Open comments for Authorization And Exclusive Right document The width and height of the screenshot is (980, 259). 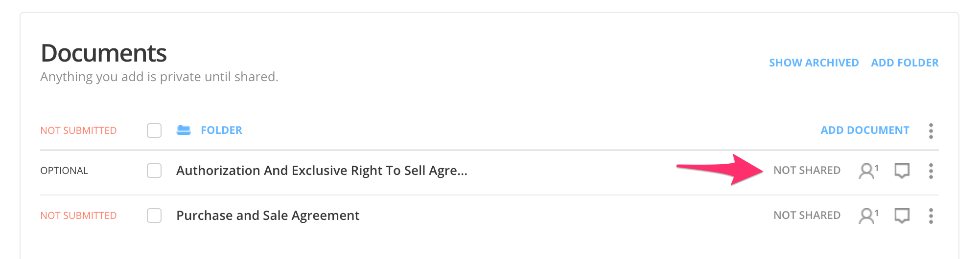[902, 171]
